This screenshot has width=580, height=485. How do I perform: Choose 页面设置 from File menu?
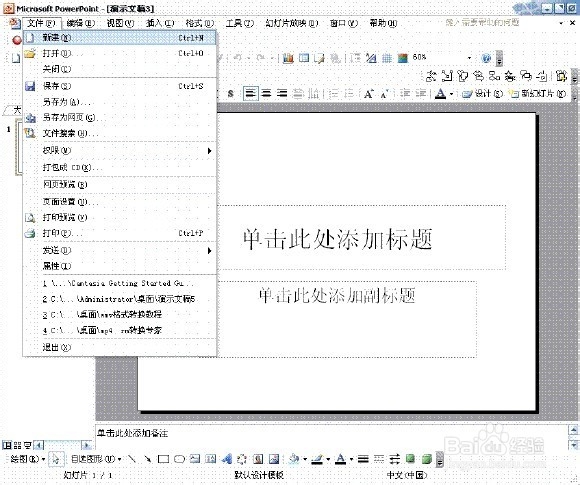[x=119, y=202]
